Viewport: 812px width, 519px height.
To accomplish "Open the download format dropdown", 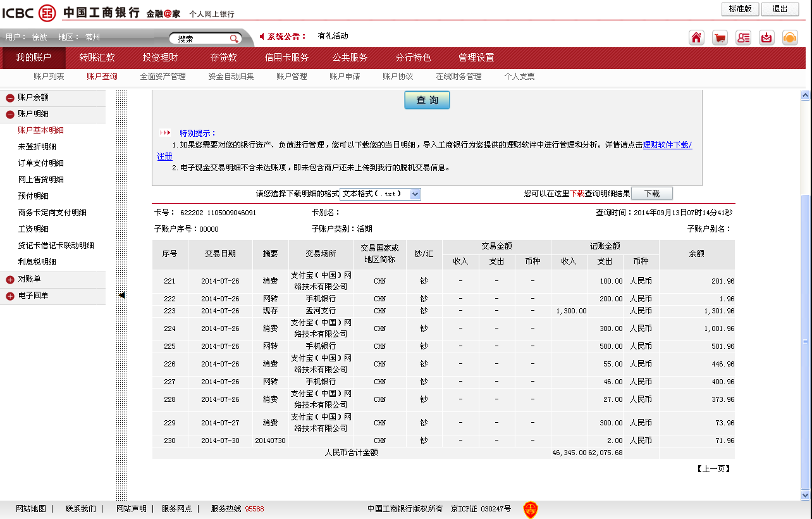I will tap(415, 194).
